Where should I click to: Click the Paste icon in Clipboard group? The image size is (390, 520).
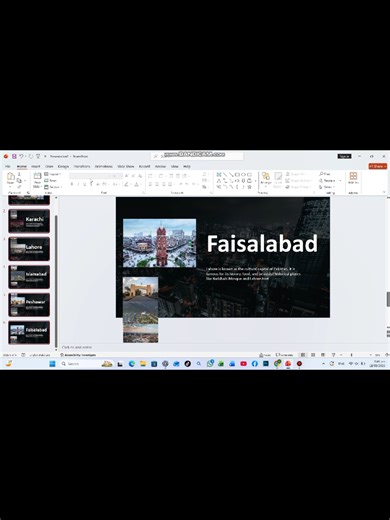11,177
